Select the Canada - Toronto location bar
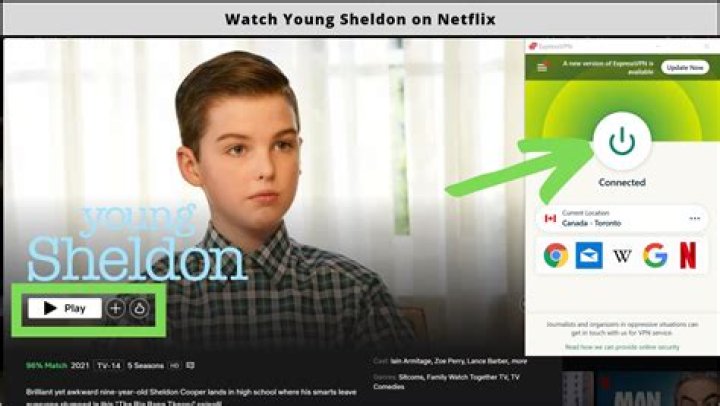The image size is (720, 406). pyautogui.click(x=622, y=219)
